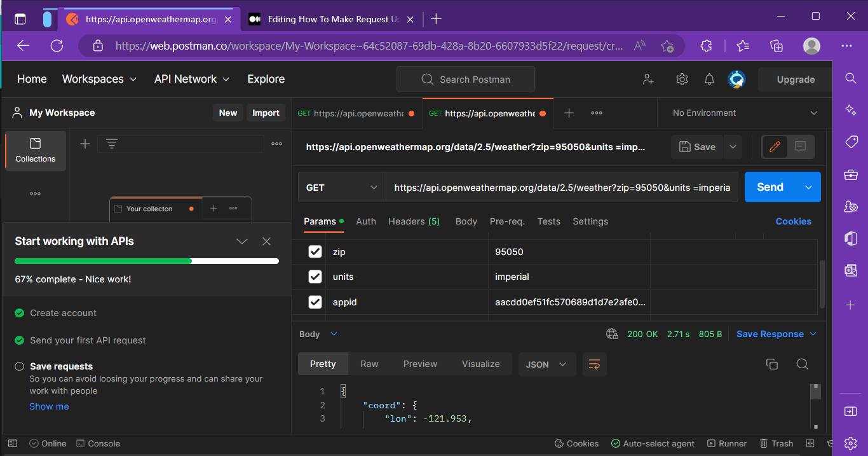
Task: Search within the response body
Action: coord(802,364)
